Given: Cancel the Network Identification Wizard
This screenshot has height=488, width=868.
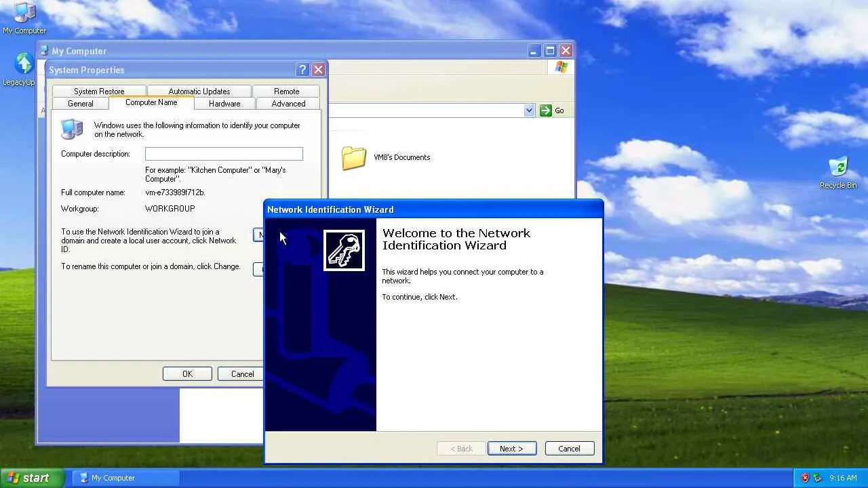Looking at the screenshot, I should pyautogui.click(x=569, y=449).
